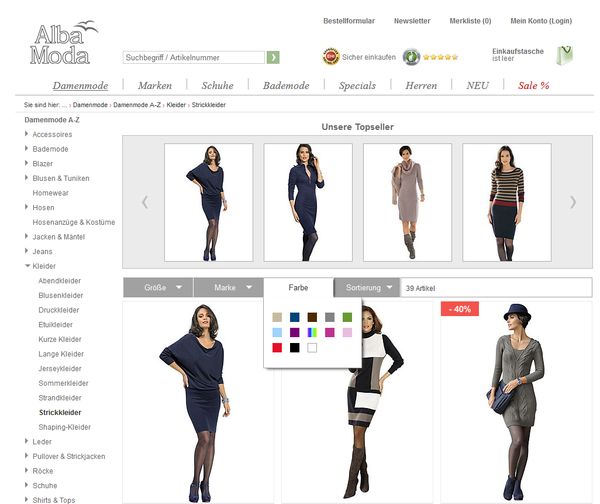Collapse the Kleider category in sidebar

[27, 267]
